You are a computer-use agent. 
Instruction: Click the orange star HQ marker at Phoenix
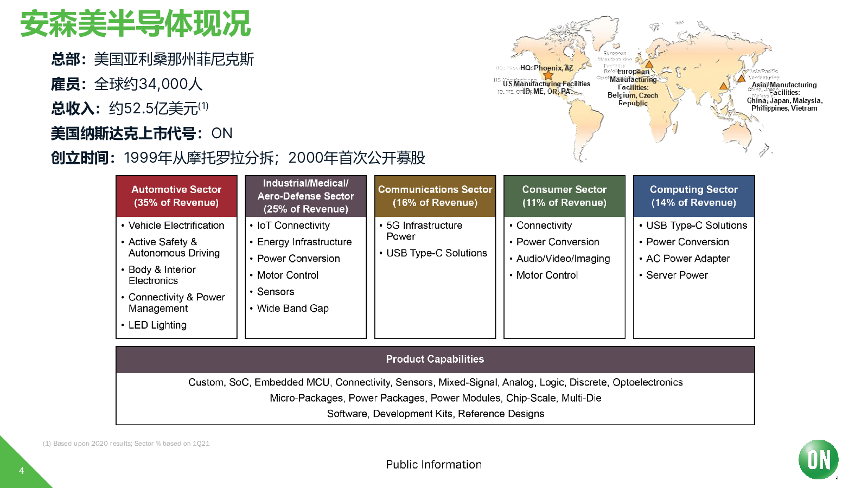pyautogui.click(x=548, y=75)
